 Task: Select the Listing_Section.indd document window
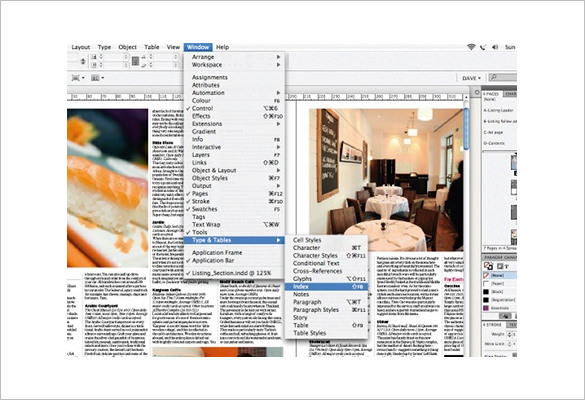pos(234,273)
